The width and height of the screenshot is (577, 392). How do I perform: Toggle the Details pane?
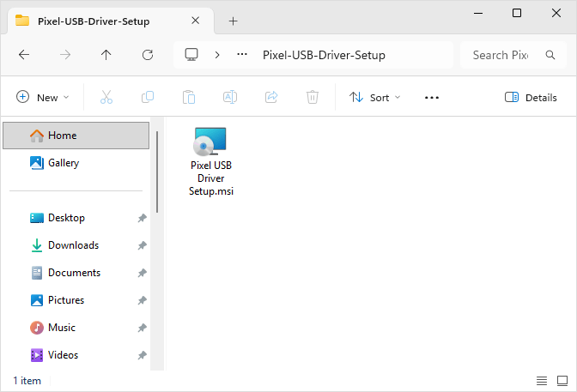tap(531, 98)
